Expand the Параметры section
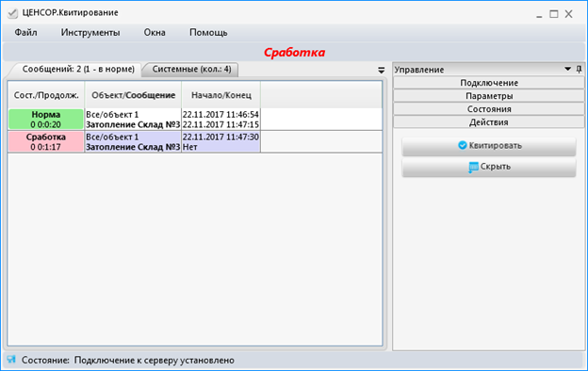 click(x=489, y=96)
